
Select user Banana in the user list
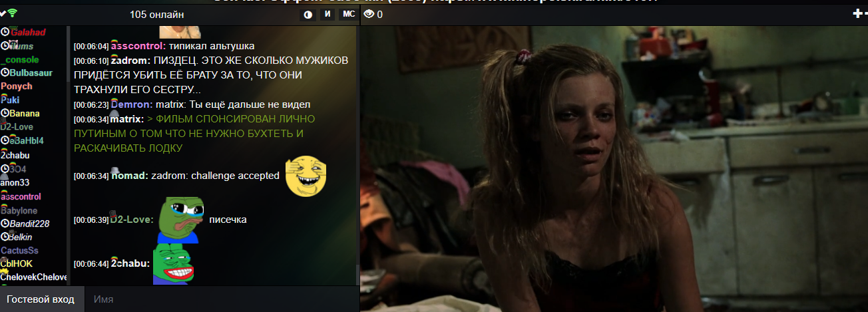pyautogui.click(x=25, y=114)
